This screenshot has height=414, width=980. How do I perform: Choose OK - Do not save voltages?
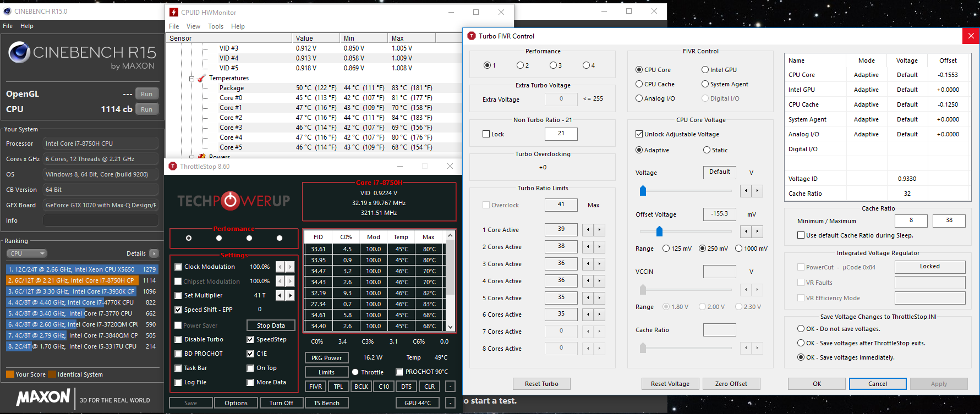(801, 329)
